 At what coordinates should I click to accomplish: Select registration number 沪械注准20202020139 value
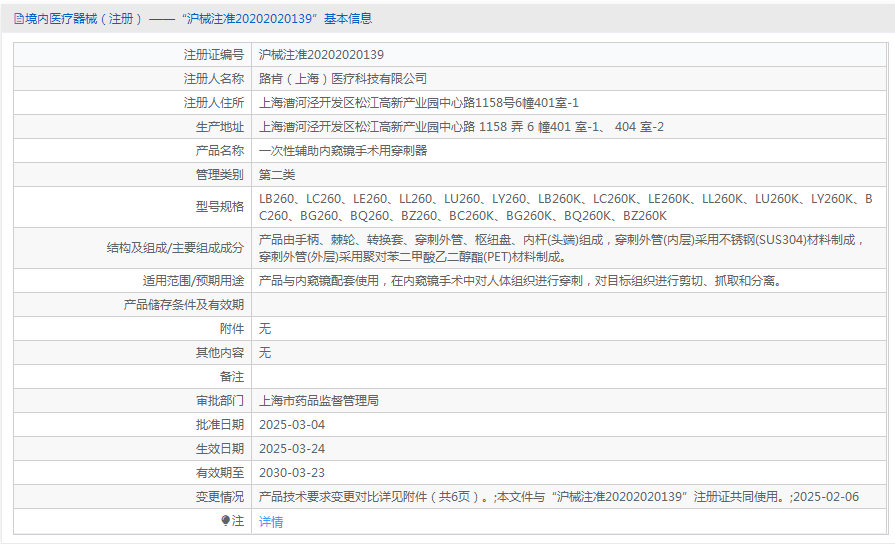[321, 55]
